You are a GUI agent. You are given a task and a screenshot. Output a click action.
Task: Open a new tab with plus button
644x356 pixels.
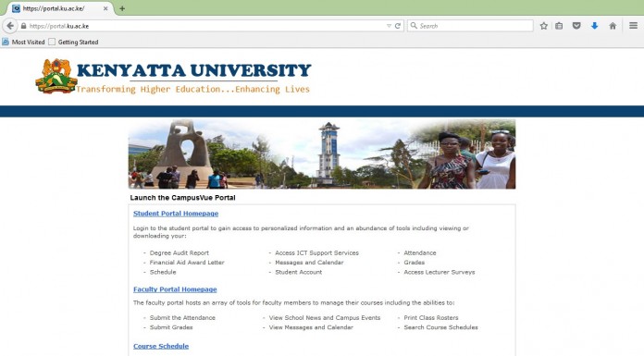click(x=122, y=8)
